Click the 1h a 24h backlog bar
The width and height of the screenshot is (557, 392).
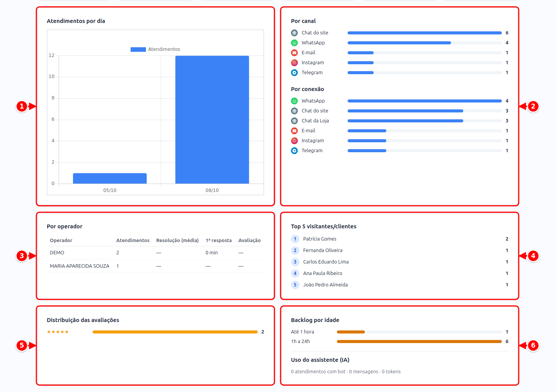[x=419, y=342]
